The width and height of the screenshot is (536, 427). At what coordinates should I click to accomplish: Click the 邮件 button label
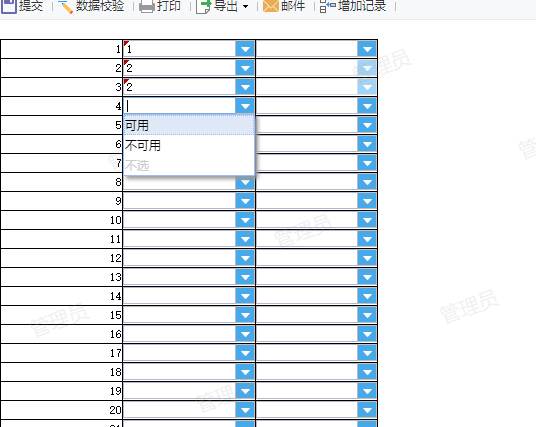[x=293, y=6]
